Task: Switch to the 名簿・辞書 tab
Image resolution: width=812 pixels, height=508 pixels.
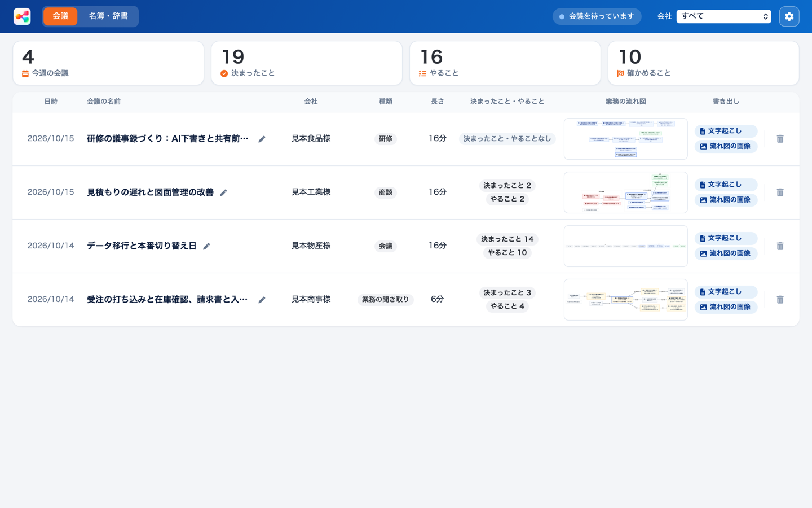Action: pyautogui.click(x=108, y=16)
